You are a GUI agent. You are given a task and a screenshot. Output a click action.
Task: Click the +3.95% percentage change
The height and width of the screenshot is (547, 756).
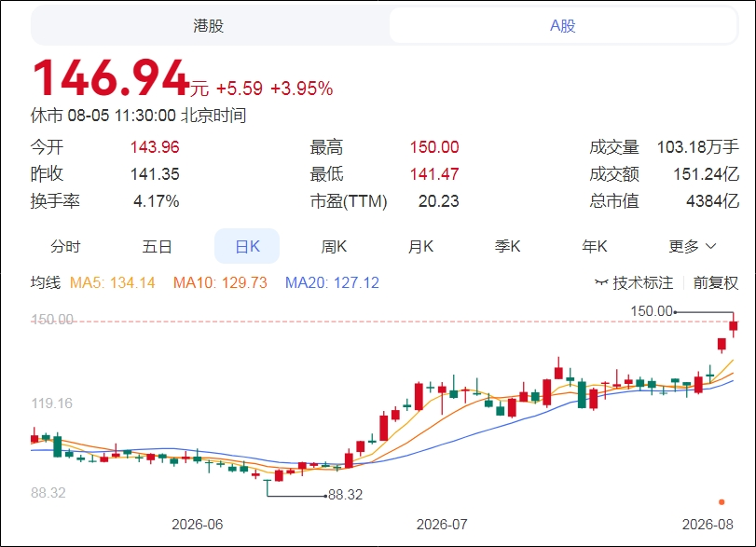(x=301, y=89)
